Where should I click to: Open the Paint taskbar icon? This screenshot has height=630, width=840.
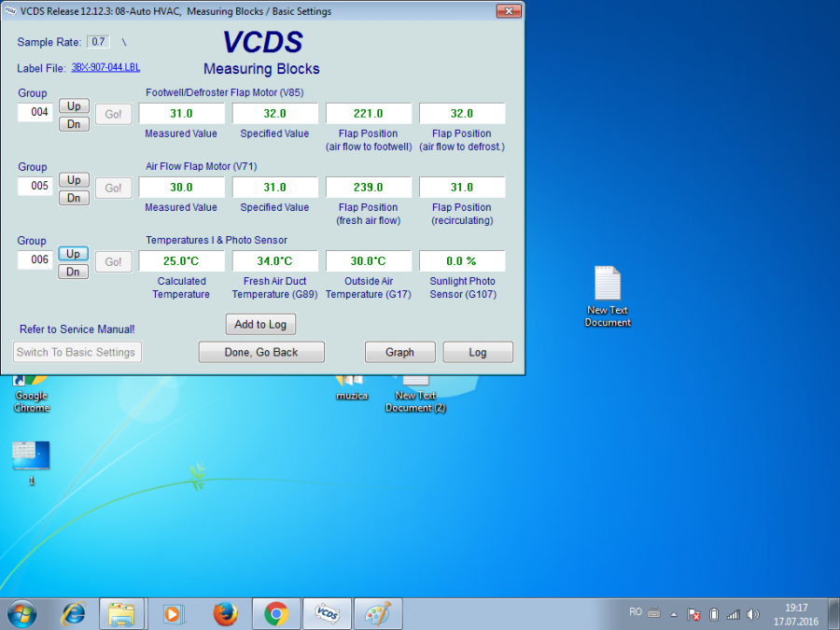(377, 613)
